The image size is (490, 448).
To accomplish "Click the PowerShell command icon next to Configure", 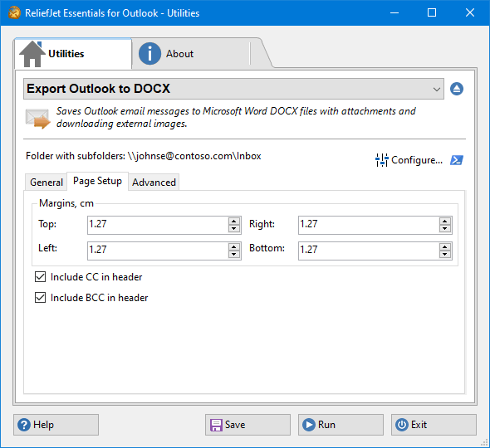I will point(457,160).
